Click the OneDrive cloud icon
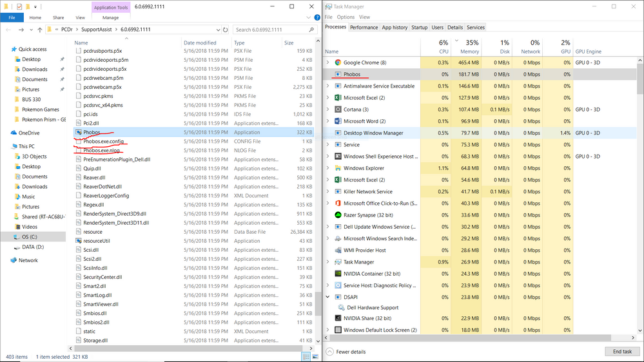 click(14, 133)
